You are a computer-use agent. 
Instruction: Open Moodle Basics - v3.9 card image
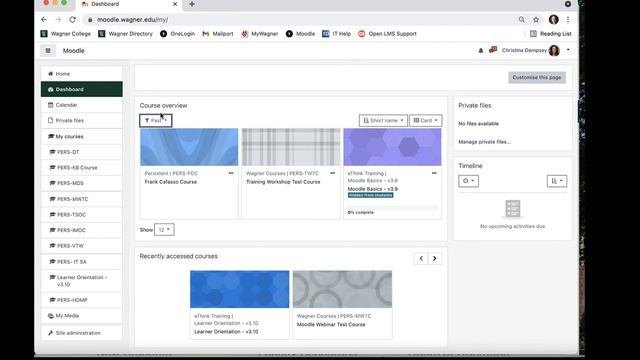392,147
